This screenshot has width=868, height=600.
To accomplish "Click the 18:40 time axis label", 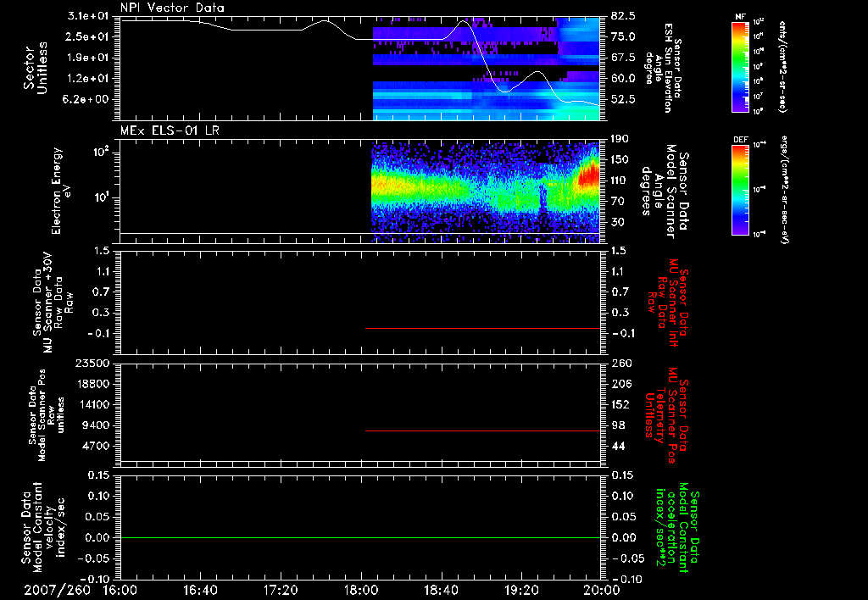I will coord(441,590).
